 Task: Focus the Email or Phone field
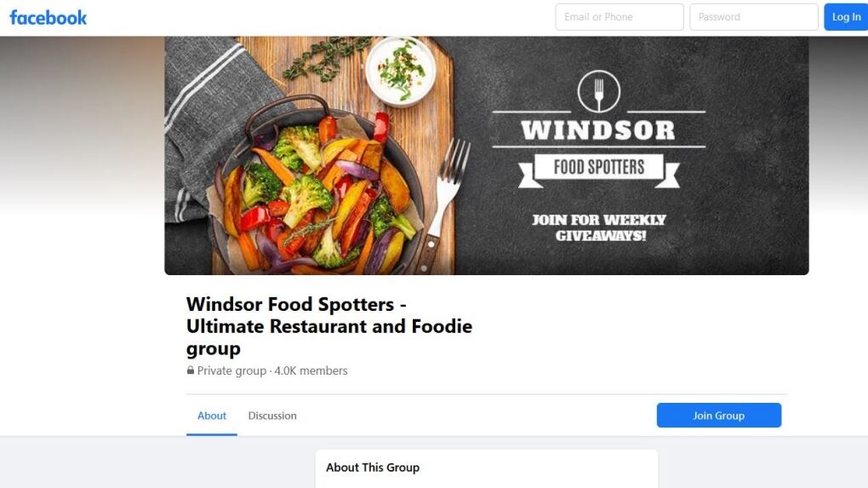coord(620,17)
